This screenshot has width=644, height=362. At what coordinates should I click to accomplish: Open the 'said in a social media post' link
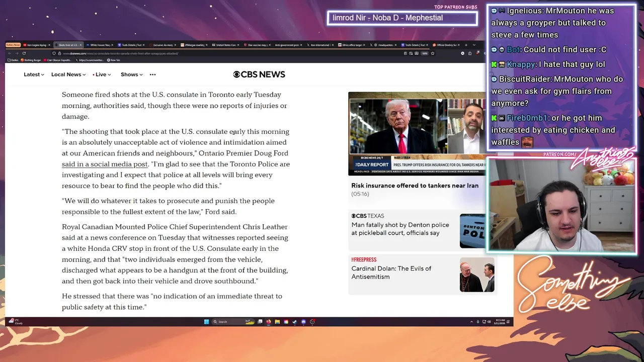[x=105, y=164]
